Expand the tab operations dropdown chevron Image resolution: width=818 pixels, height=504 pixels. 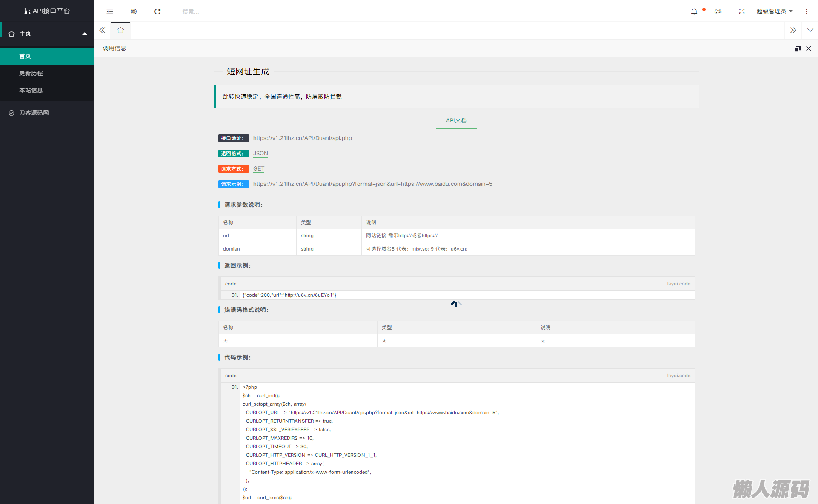[x=810, y=30]
